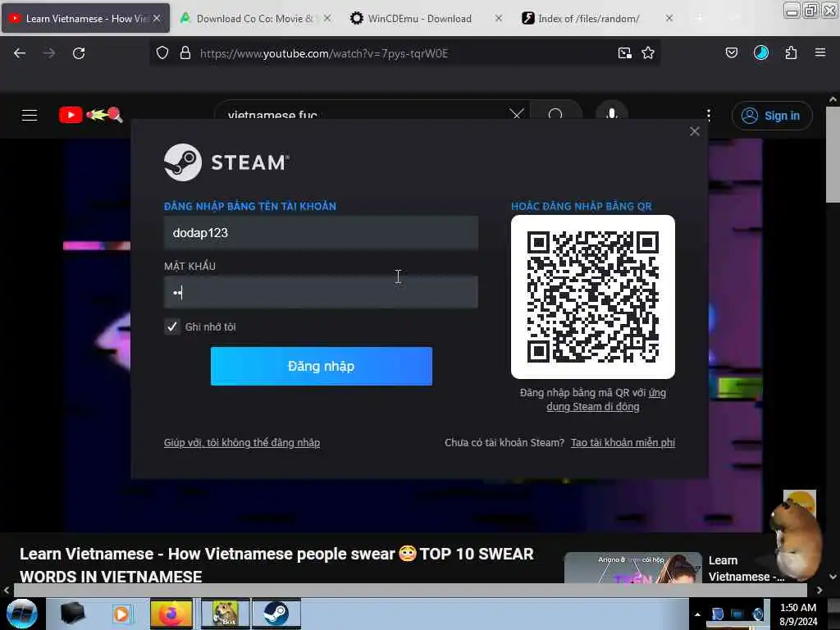Open 'Giúp với, tôi không thể đăng nhập' link
Viewport: 840px width, 630px height.
pos(242,442)
